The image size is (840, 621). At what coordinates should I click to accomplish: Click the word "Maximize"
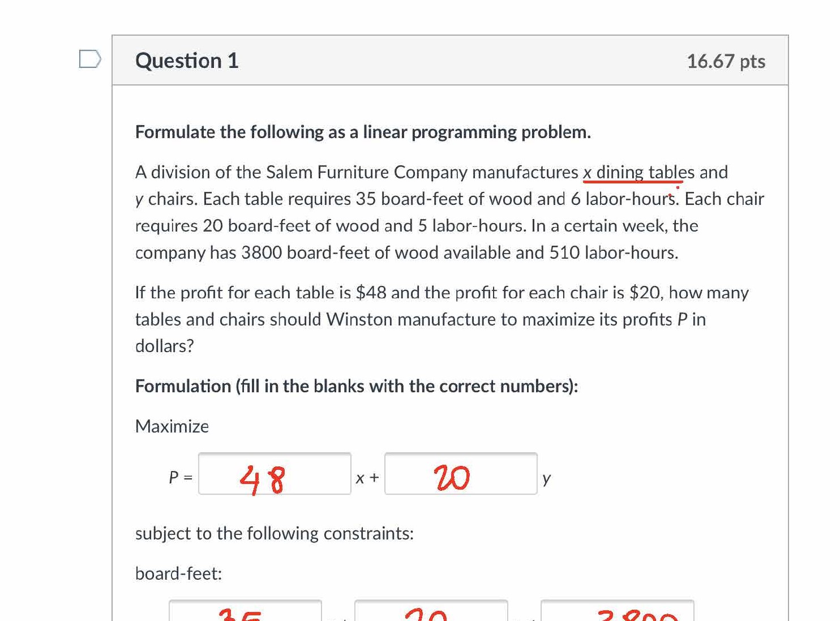[x=172, y=426]
